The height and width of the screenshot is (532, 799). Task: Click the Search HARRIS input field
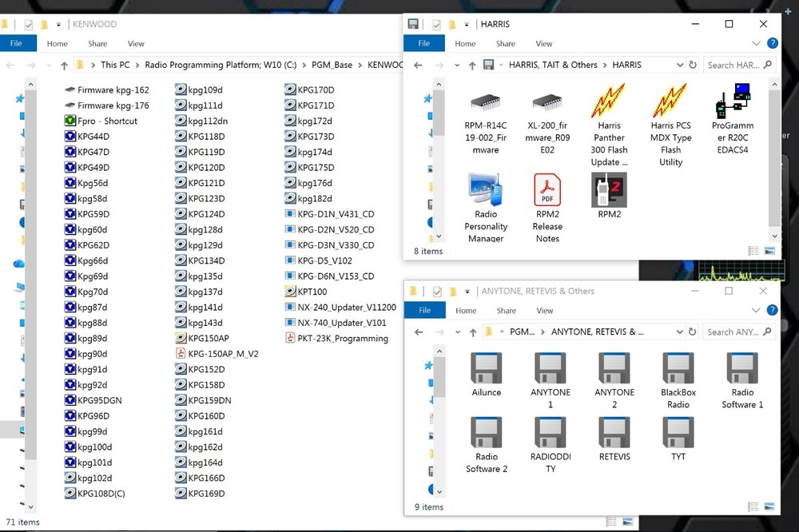[x=733, y=66]
